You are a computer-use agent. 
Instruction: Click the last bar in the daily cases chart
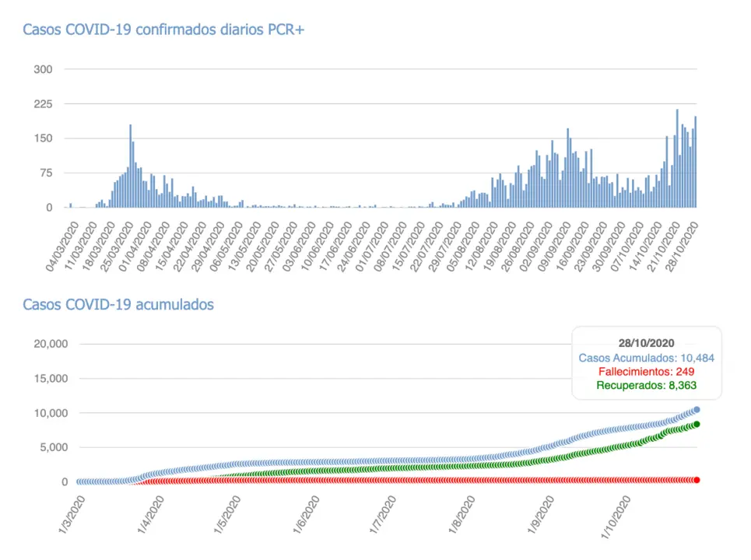point(695,163)
